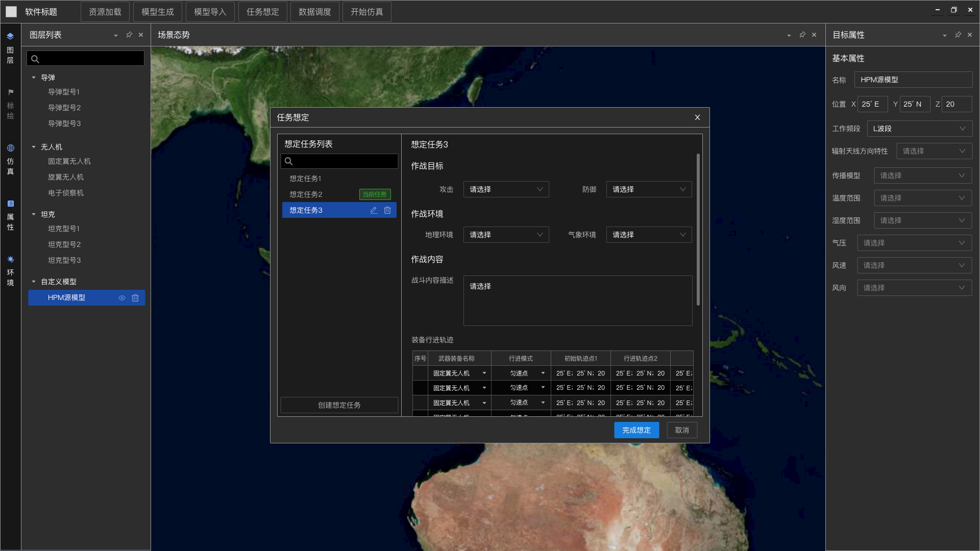Image resolution: width=980 pixels, height=551 pixels.
Task: Click the 创建想定任务 button
Action: (x=339, y=405)
